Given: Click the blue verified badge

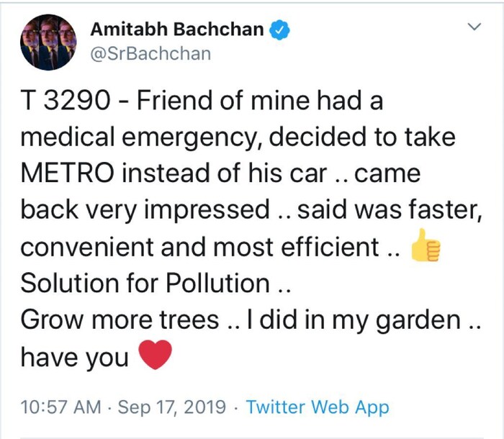Looking at the screenshot, I should tap(279, 30).
